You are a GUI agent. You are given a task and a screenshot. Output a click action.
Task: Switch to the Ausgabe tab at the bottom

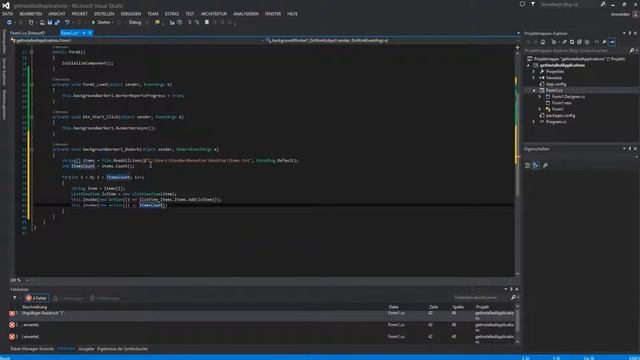click(86, 349)
